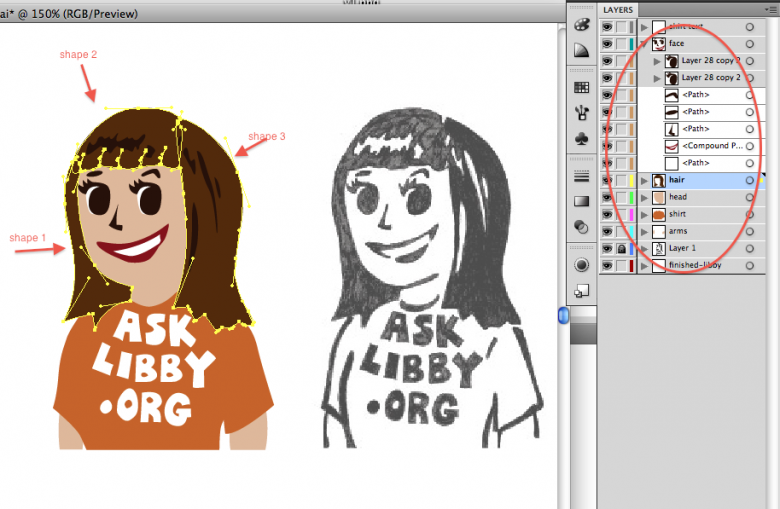Open the Appearance panel icon
780x509 pixels.
click(x=582, y=265)
